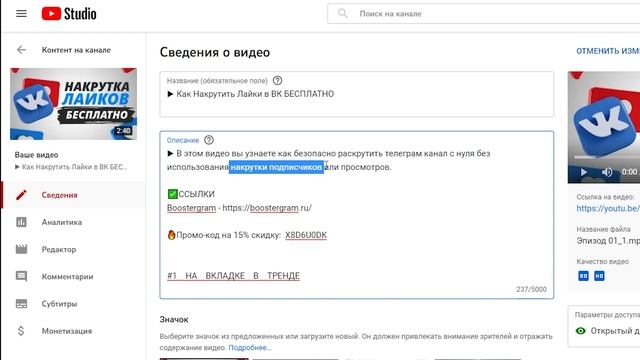Open the Подробнее link under Значок
The height and width of the screenshot is (360, 640).
click(250, 348)
